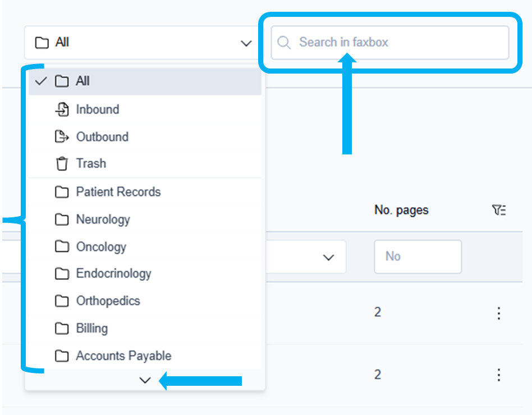This screenshot has width=532, height=415.
Task: Open the column filter settings icon
Action: coord(498,210)
